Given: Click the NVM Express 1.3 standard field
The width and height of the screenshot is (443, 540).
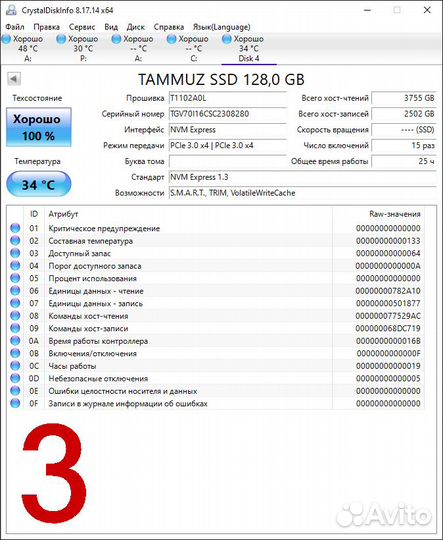Looking at the screenshot, I should [302, 177].
